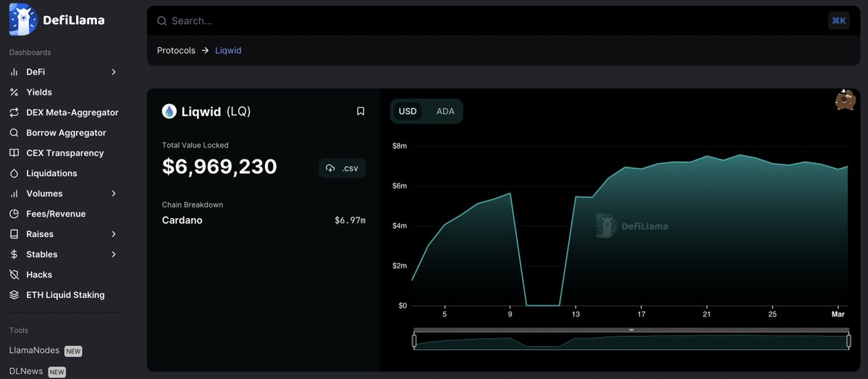Click the ETH Liquid Staking layers icon

tap(14, 295)
